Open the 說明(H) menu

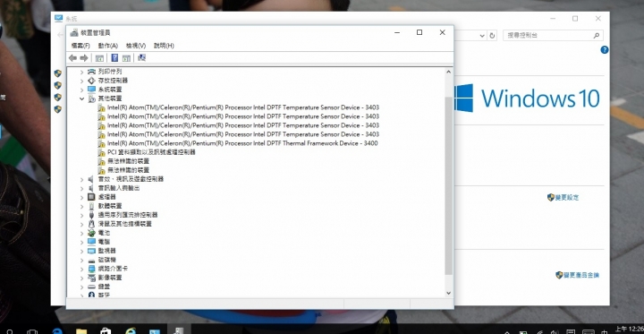click(164, 46)
